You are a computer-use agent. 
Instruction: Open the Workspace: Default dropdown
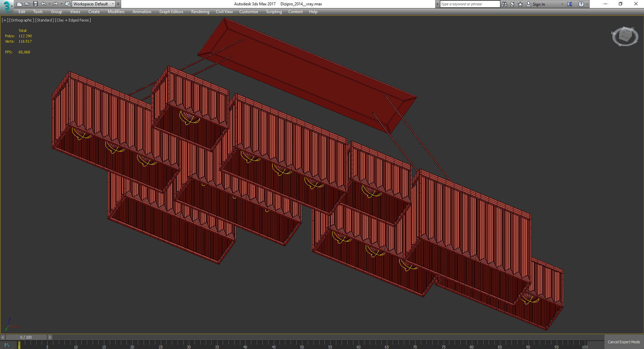[x=94, y=4]
